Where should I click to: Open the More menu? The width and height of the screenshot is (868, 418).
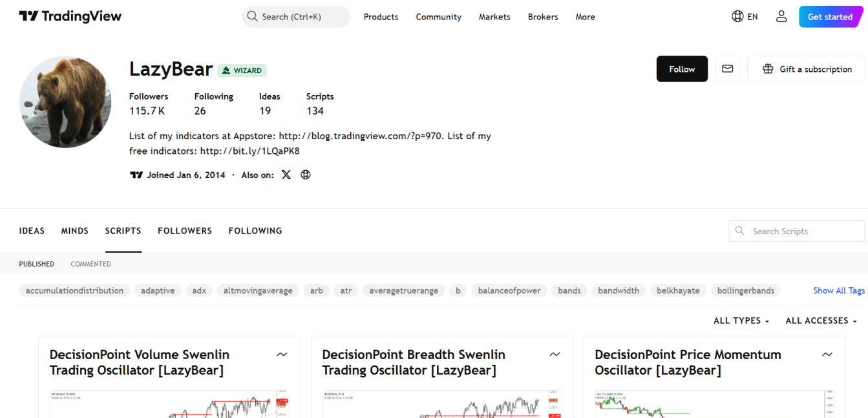586,17
